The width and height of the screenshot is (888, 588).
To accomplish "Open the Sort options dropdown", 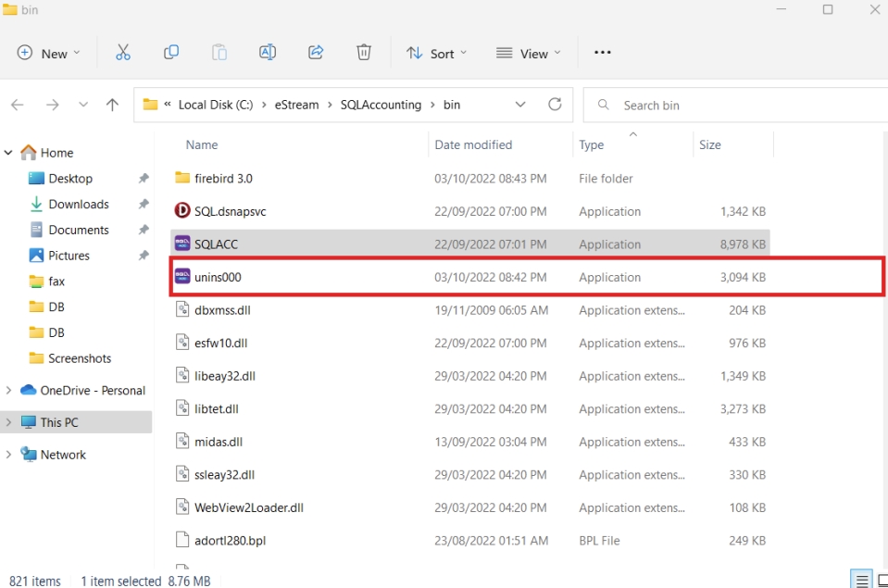I will click(x=437, y=53).
